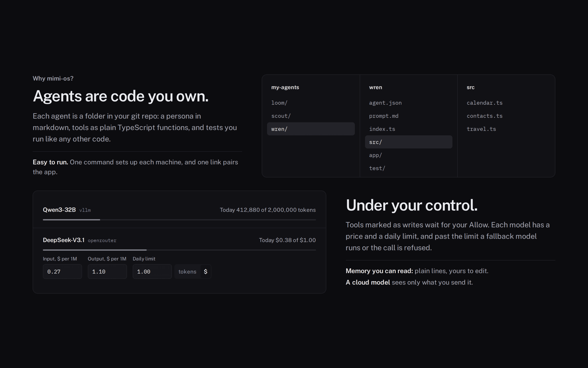This screenshot has width=588, height=368.
Task: Click the DeepSeek-V3.1 spending progress bar
Action: [x=179, y=250]
